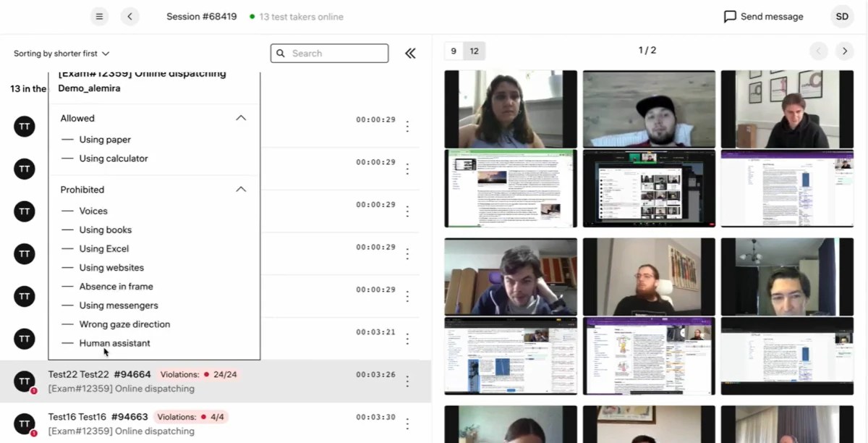Select the Test16 Test16 #94663 row
This screenshot has width=868, height=443.
[x=216, y=423]
